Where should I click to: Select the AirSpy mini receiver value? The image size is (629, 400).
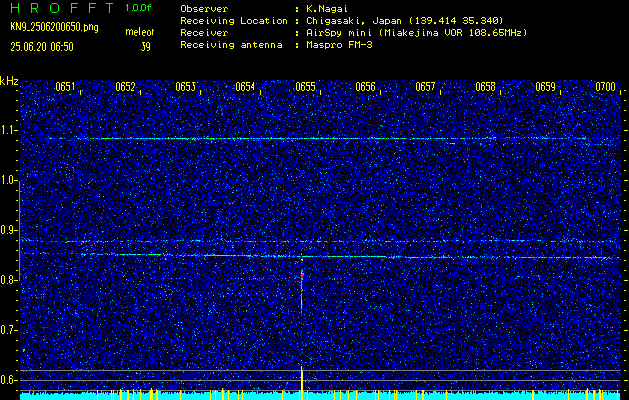click(x=416, y=33)
